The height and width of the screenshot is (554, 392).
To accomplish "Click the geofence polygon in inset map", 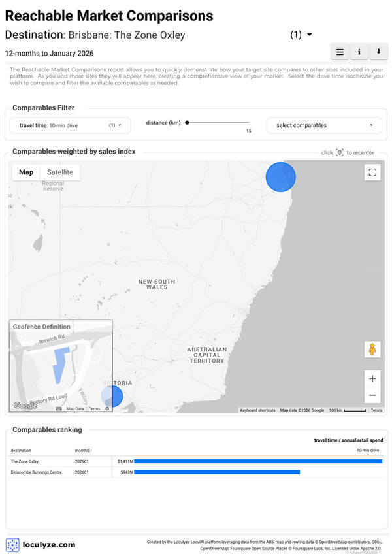I will pos(60,365).
